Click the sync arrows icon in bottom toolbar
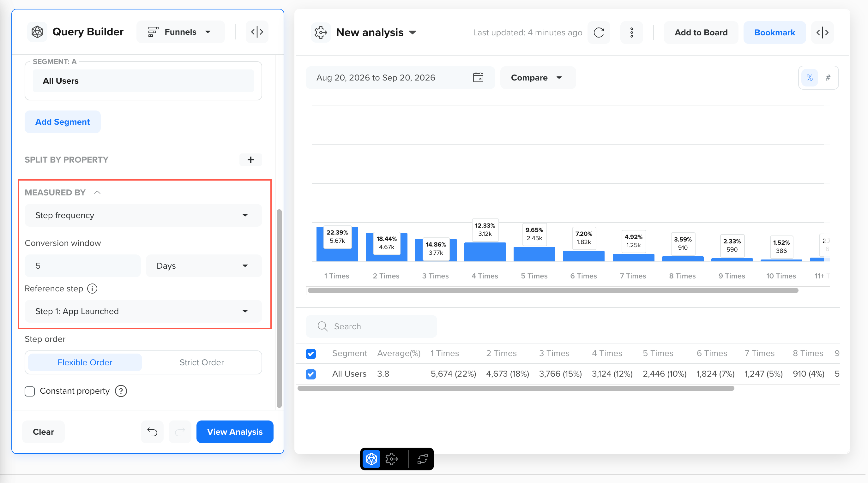868x483 pixels. pos(423,459)
